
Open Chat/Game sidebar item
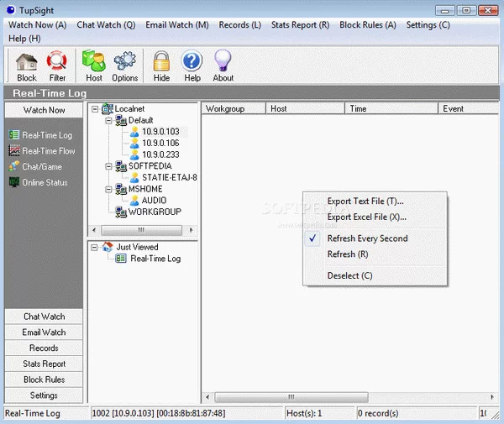42,167
